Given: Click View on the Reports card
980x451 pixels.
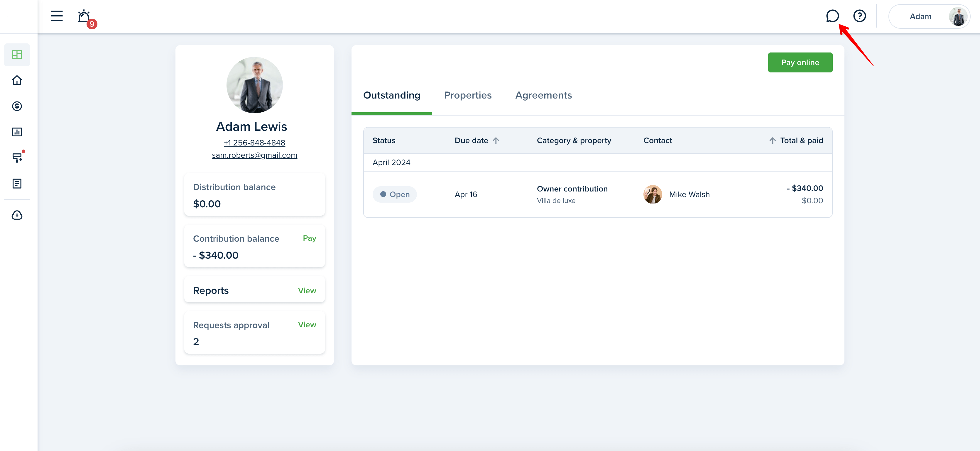Looking at the screenshot, I should (x=307, y=291).
